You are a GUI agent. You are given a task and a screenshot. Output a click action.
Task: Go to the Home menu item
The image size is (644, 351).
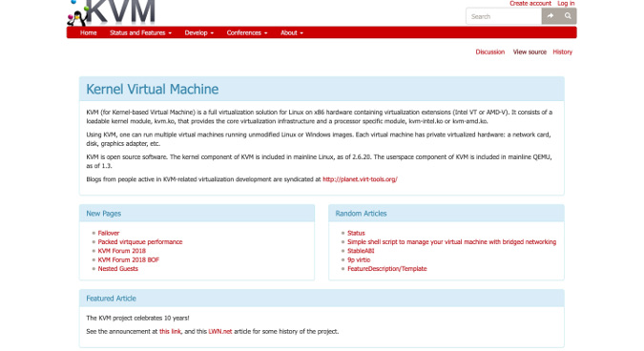click(89, 32)
